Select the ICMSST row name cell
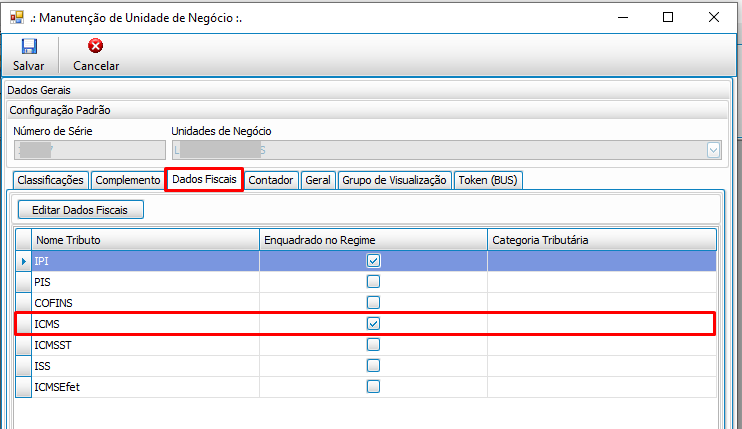This screenshot has height=429, width=742. tap(145, 345)
